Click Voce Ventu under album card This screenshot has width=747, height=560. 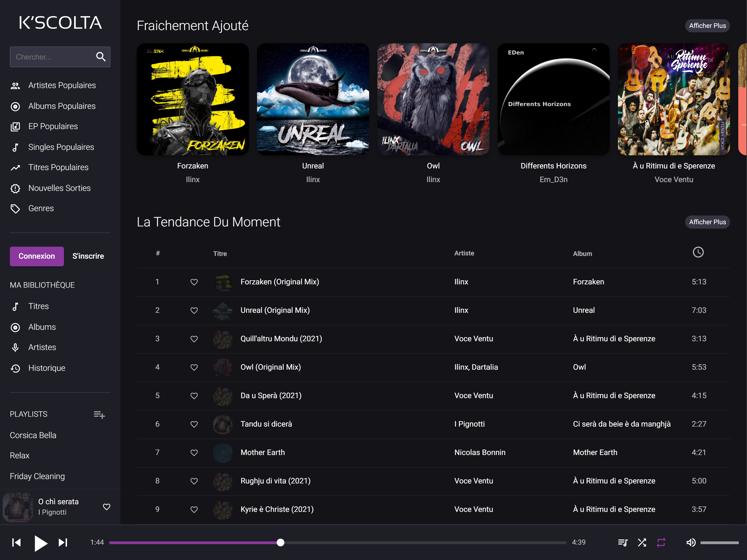coord(674,180)
